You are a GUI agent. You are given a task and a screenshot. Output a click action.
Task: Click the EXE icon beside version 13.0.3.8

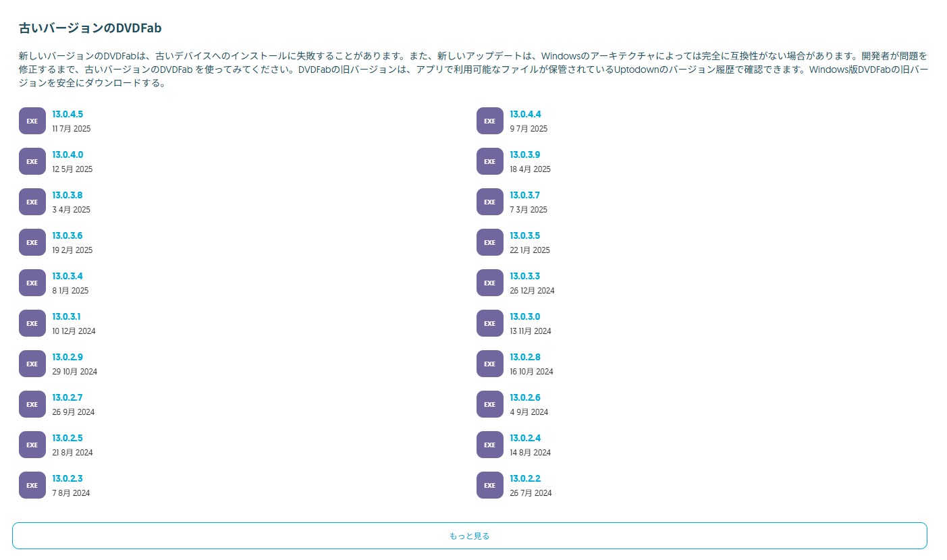pos(32,202)
